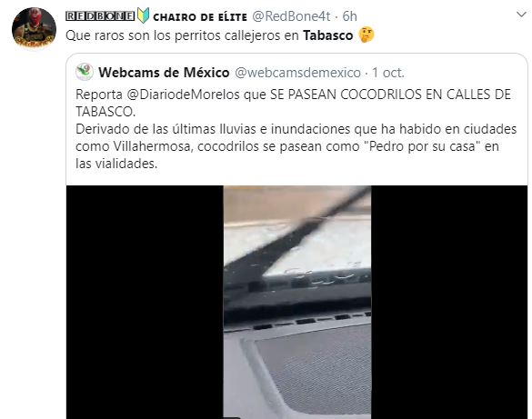Open the @webcamsdemexico handle
532x419 pixels.
coord(297,73)
